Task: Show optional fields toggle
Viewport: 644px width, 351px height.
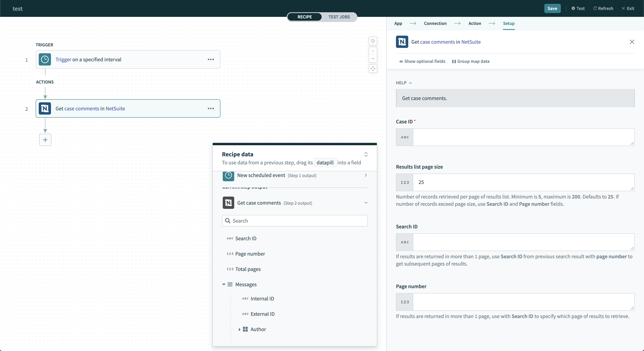Action: (x=422, y=62)
